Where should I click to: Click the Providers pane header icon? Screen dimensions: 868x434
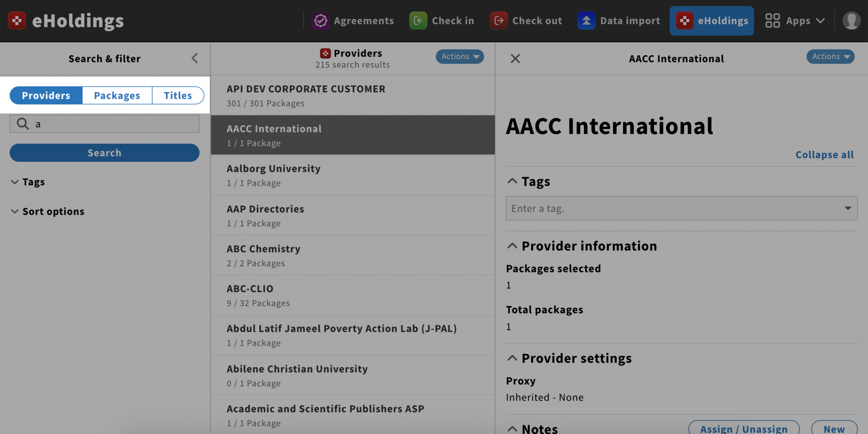pyautogui.click(x=325, y=53)
